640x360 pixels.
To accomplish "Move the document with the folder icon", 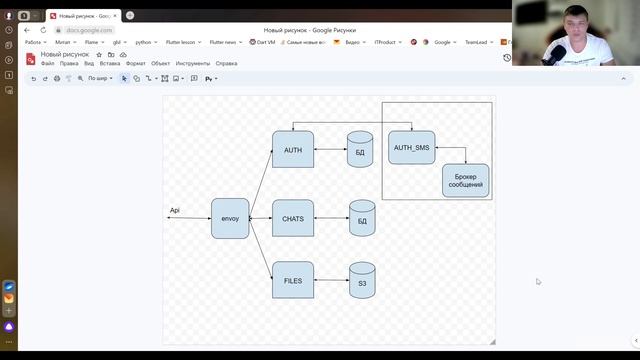I will (x=111, y=55).
